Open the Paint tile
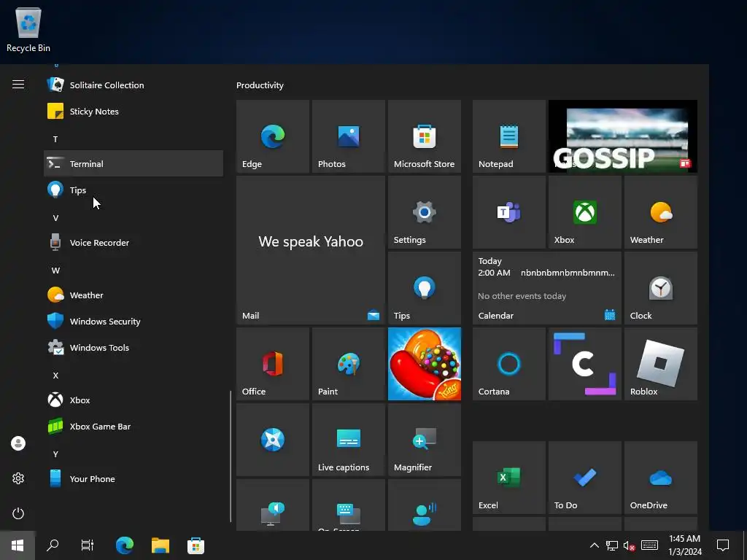Screen dimensions: 747x560 348,364
